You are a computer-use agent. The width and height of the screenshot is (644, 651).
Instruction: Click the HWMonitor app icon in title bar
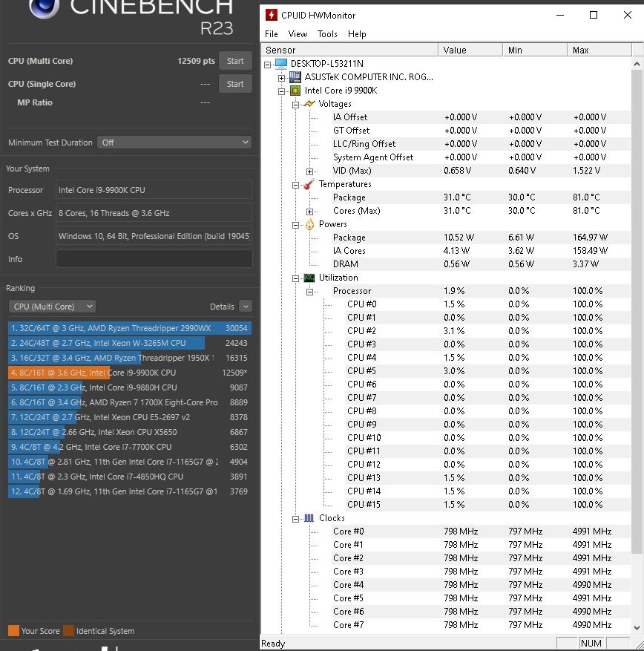(271, 16)
